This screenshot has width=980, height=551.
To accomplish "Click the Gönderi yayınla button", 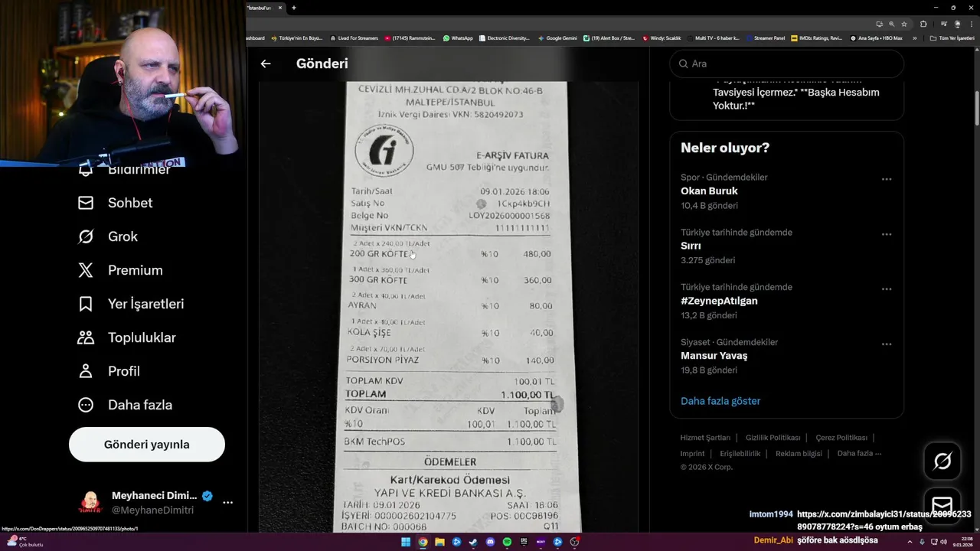I will (147, 445).
